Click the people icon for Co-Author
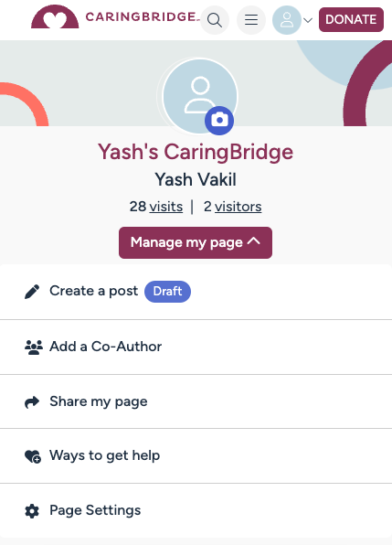 click(x=34, y=347)
